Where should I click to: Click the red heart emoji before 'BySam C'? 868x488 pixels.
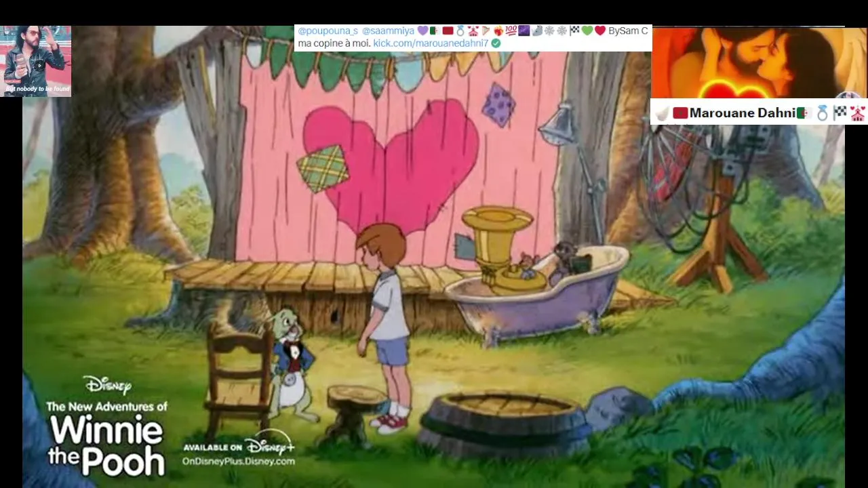point(600,31)
